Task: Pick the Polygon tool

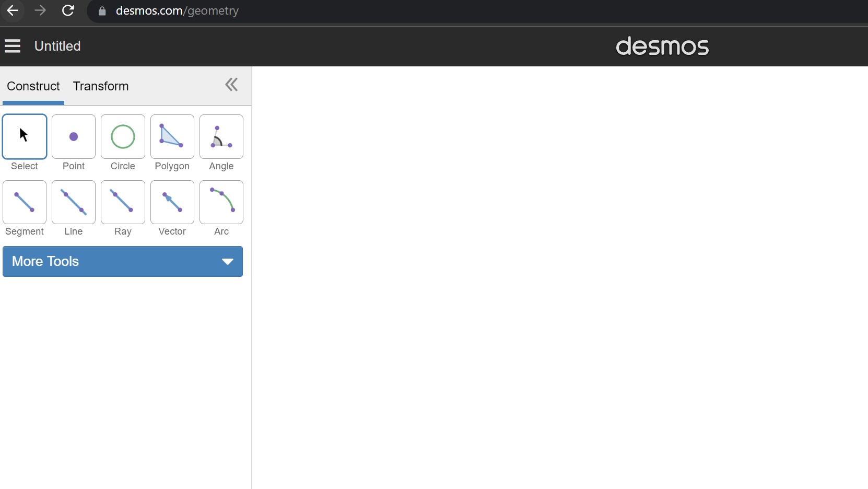Action: coord(172,136)
